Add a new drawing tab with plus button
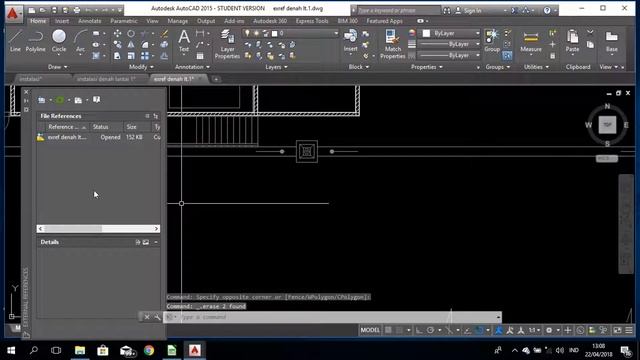Image resolution: width=640 pixels, height=360 pixels. tap(216, 79)
